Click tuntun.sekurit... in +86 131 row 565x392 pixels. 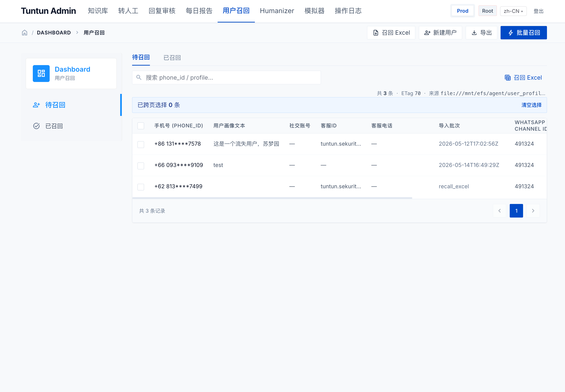pos(341,144)
